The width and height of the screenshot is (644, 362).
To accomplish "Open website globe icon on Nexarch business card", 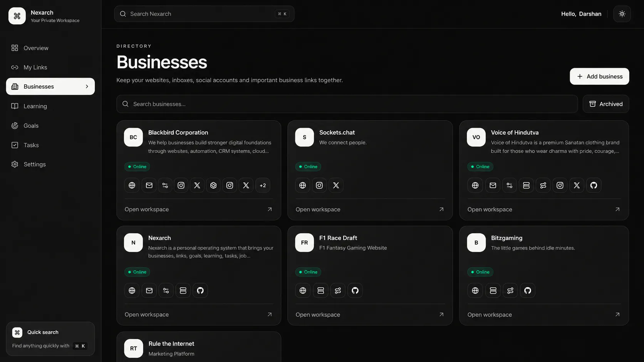I will point(132,290).
